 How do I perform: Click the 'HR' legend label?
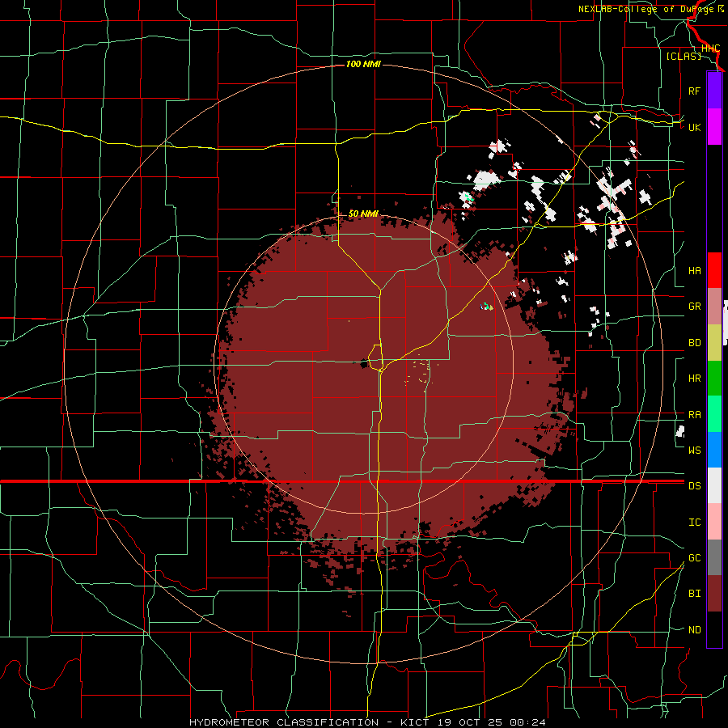click(694, 379)
